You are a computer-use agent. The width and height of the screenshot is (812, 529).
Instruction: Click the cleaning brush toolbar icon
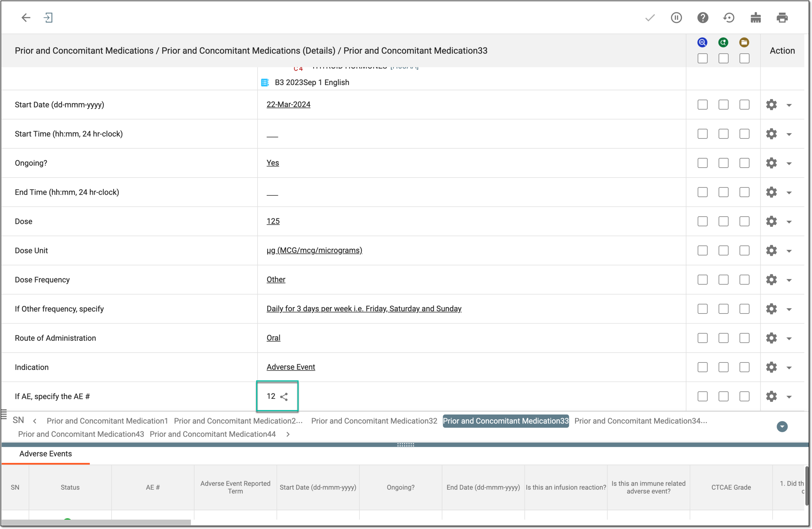[755, 18]
